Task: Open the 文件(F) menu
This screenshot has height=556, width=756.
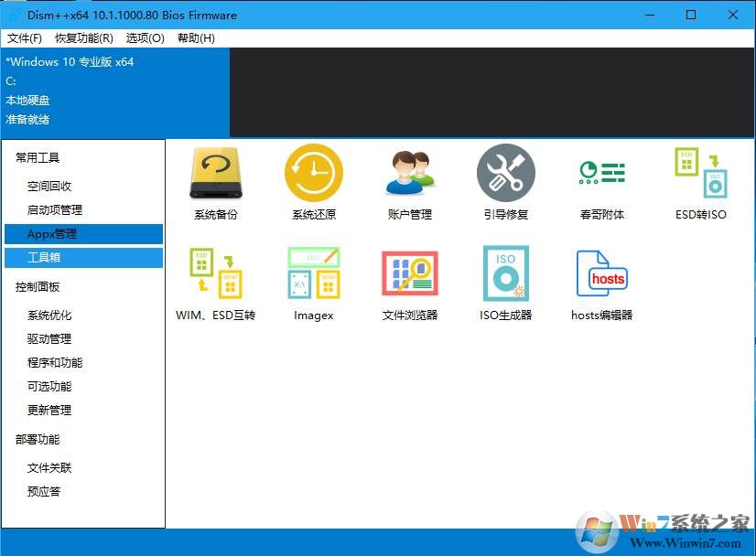Action: (25, 38)
